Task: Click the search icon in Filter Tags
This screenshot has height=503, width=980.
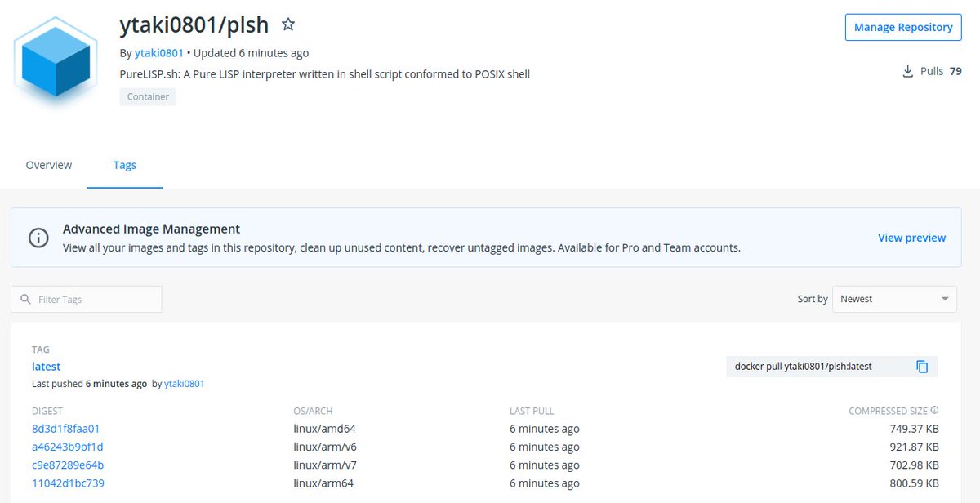Action: [x=26, y=299]
